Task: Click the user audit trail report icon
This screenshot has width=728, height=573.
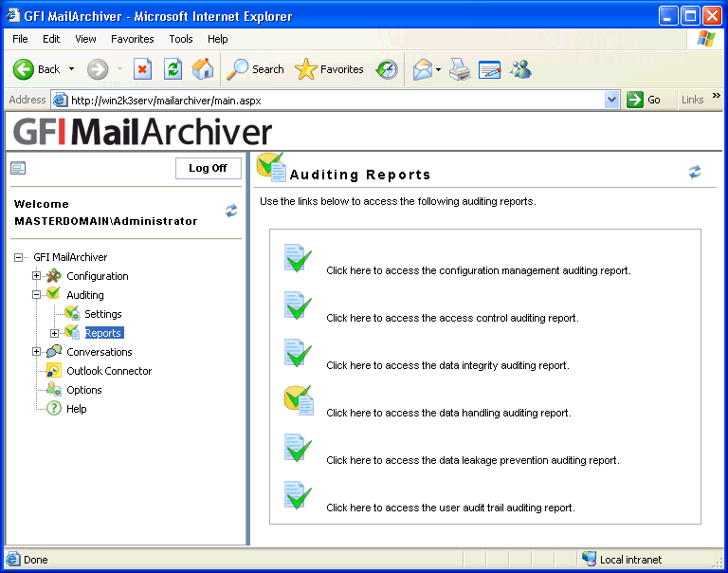Action: point(297,494)
